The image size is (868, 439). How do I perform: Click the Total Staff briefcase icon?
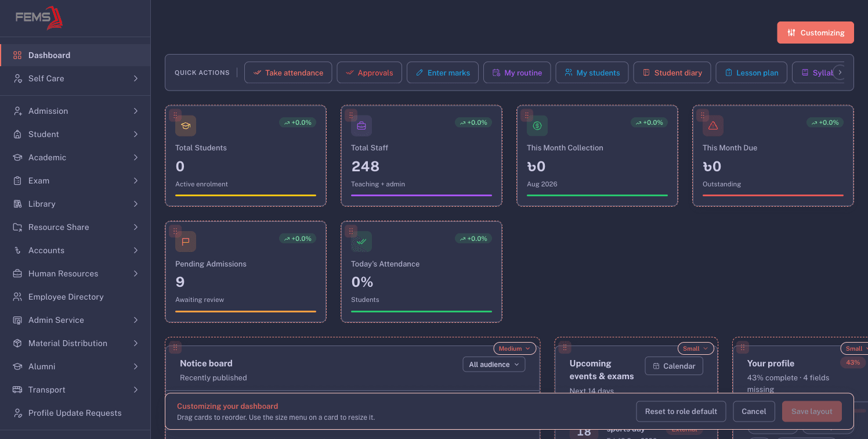click(x=361, y=125)
